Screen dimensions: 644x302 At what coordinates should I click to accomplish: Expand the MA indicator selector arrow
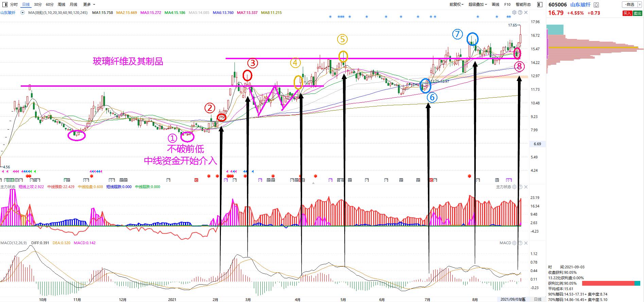23,13
